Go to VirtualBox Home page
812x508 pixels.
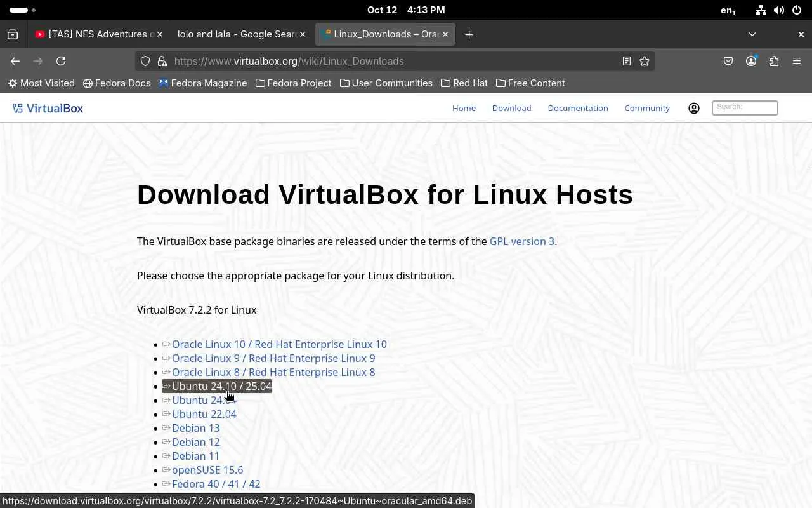464,108
